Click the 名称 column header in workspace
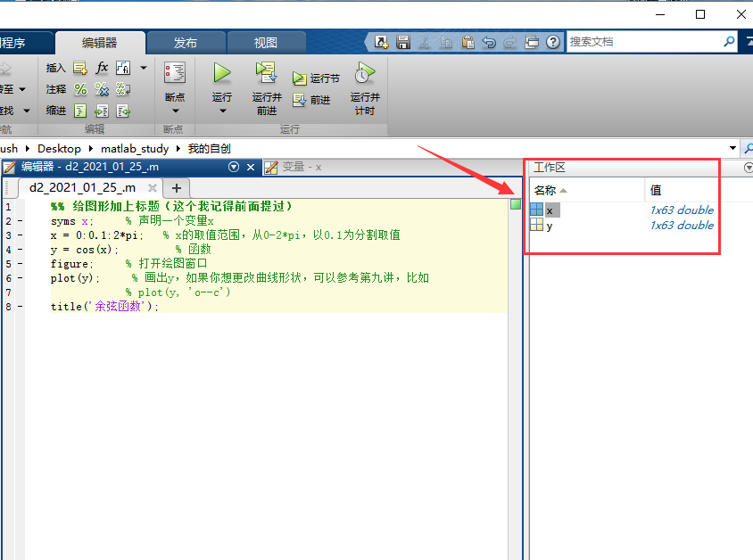Screen dimensions: 753x560 (x=587, y=191)
